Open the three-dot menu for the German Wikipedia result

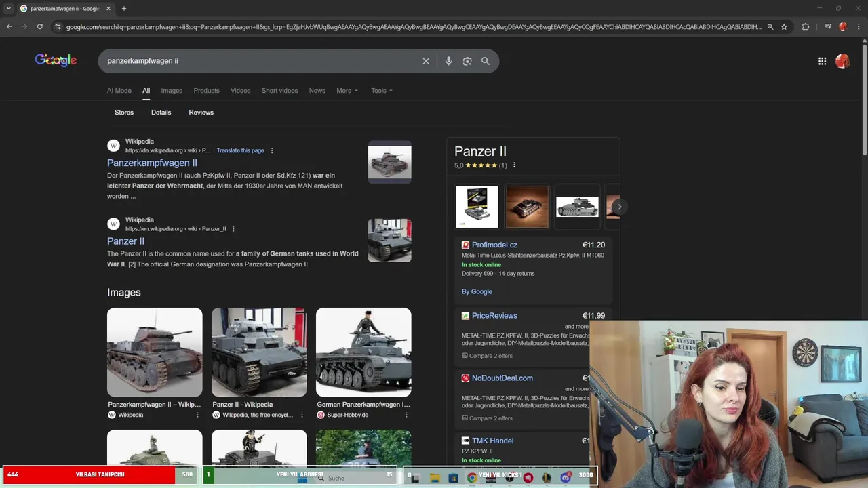(x=272, y=150)
